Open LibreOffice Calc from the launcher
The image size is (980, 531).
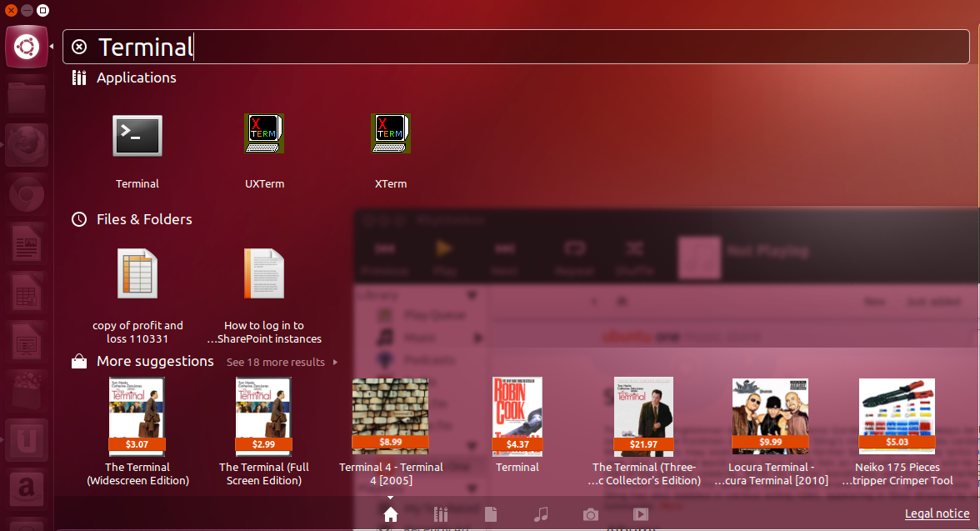click(x=27, y=293)
